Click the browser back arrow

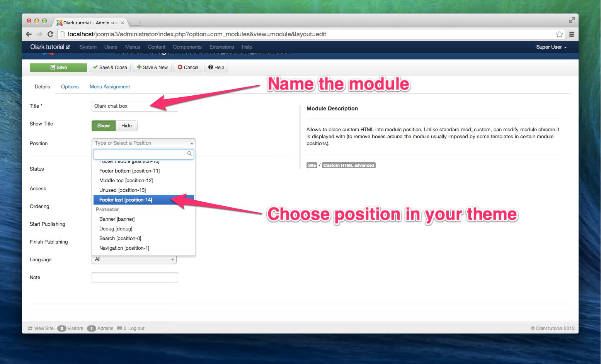(x=29, y=34)
